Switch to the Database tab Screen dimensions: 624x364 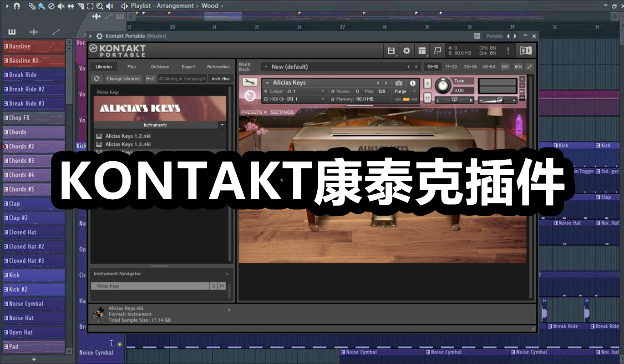[x=160, y=67]
